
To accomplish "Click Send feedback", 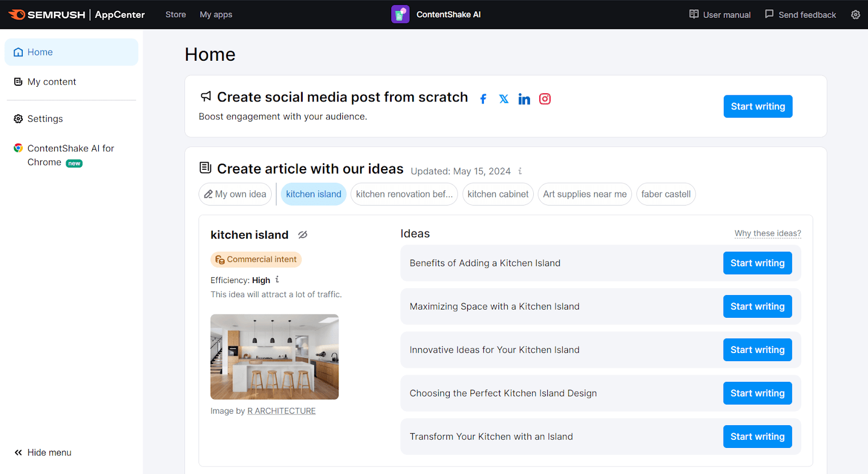I will tap(800, 15).
